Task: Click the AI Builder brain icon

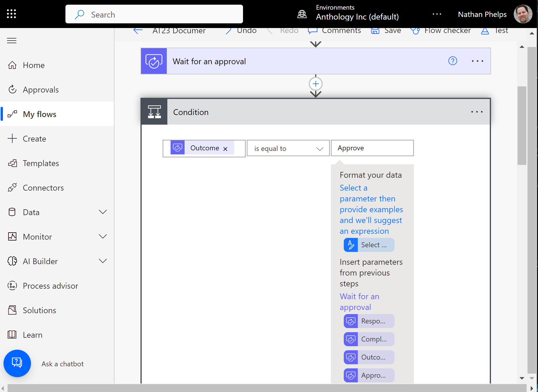Action: point(12,261)
